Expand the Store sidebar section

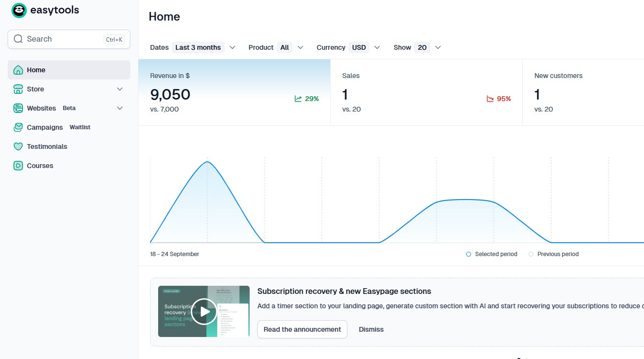120,89
